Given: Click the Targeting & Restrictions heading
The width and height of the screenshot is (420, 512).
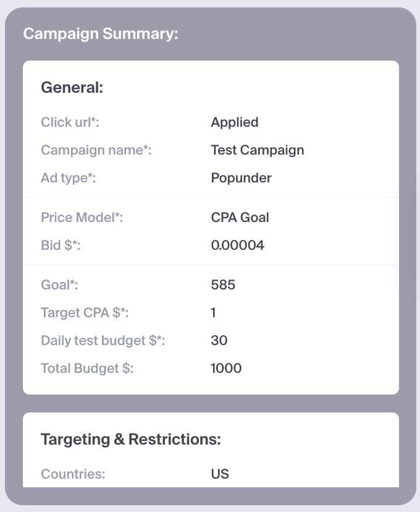Looking at the screenshot, I should point(130,440).
